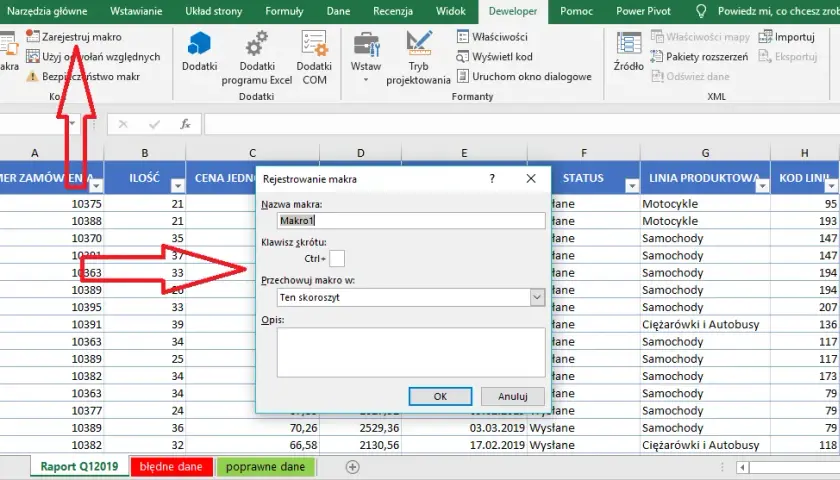Viewport: 840px width, 480px height.
Task: Click the formula bar cancel X icon
Action: [x=123, y=124]
